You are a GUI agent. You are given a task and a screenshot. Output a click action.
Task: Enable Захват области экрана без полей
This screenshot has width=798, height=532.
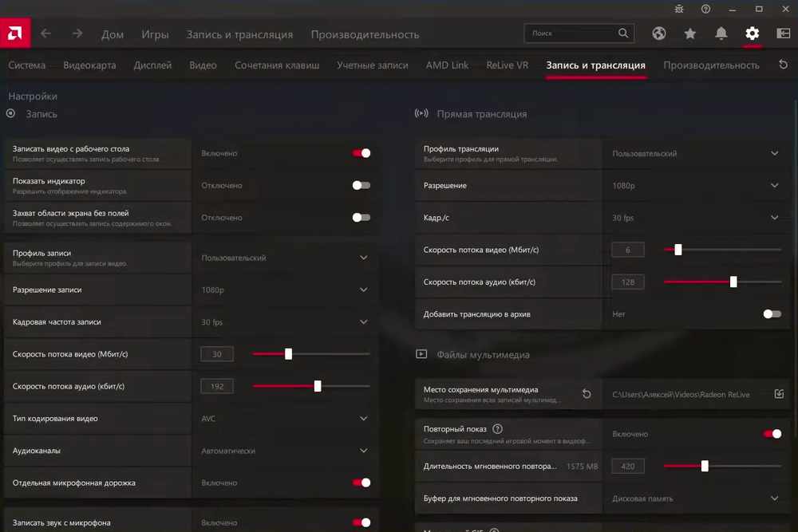point(361,217)
